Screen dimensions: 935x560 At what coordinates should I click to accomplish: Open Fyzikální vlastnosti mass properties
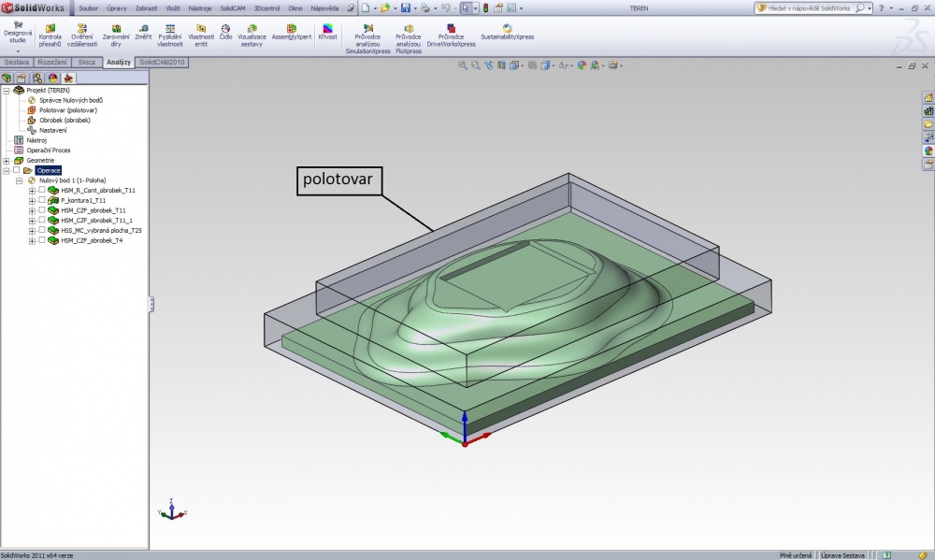(170, 36)
